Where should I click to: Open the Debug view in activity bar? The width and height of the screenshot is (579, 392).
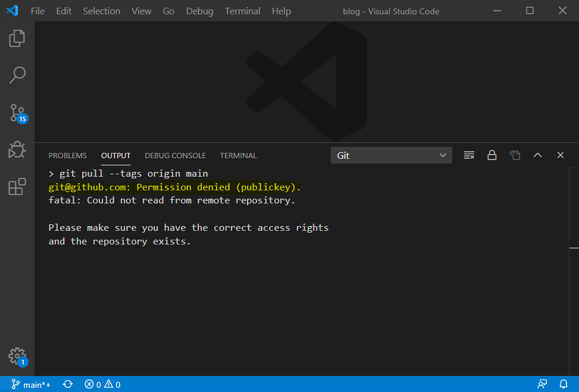(17, 150)
